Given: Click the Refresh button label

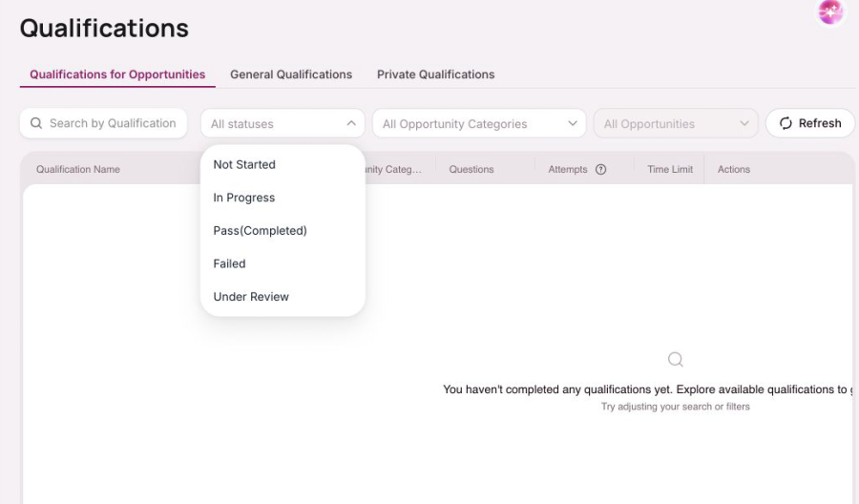Looking at the screenshot, I should point(820,123).
